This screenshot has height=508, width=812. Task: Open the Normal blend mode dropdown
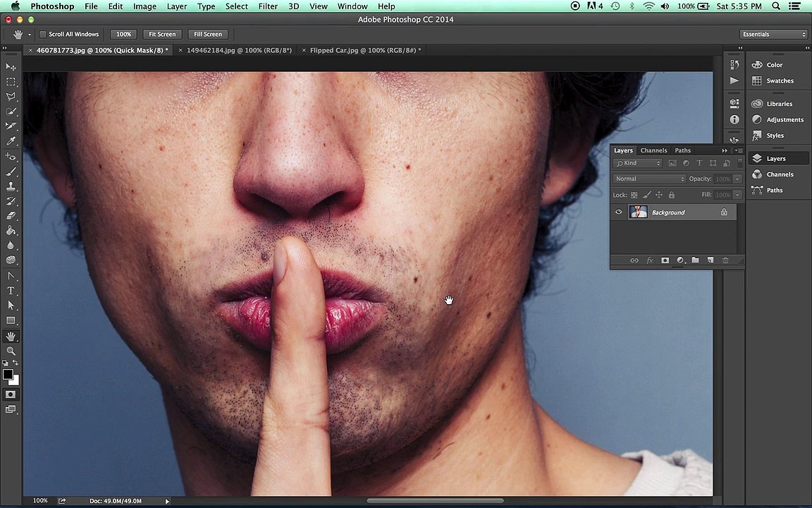tap(649, 179)
